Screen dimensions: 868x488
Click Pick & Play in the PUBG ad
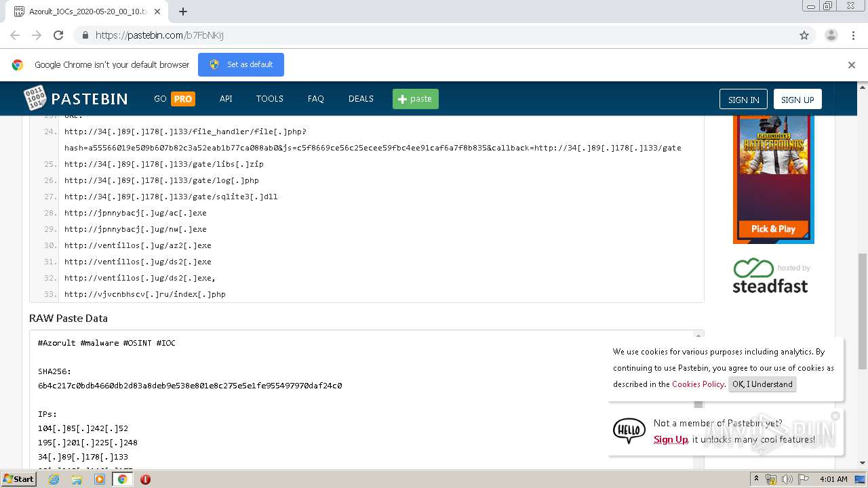772,228
